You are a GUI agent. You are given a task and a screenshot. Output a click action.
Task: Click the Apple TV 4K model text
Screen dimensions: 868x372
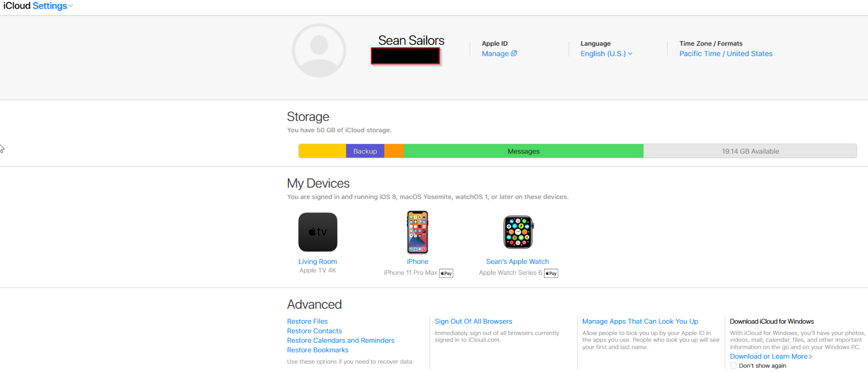click(x=318, y=271)
